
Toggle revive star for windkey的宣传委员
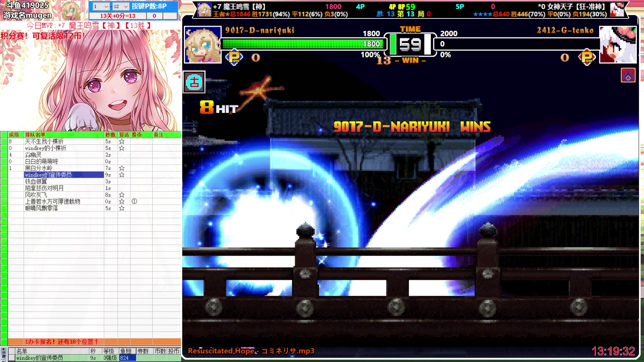coord(122,175)
